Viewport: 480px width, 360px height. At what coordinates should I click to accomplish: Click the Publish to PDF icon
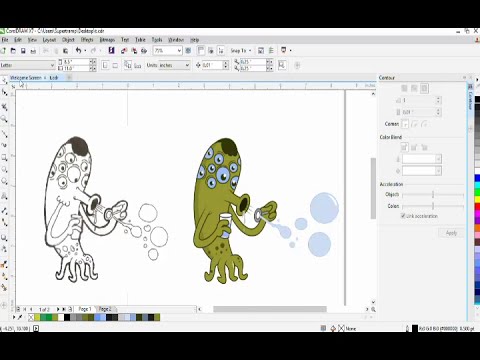tap(144, 51)
